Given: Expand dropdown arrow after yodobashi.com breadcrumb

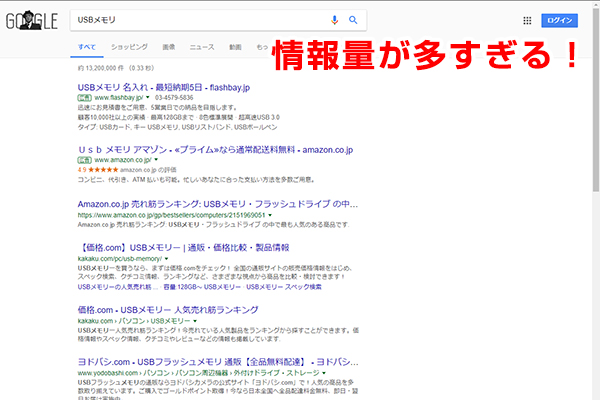Looking at the screenshot, I should tap(324, 373).
